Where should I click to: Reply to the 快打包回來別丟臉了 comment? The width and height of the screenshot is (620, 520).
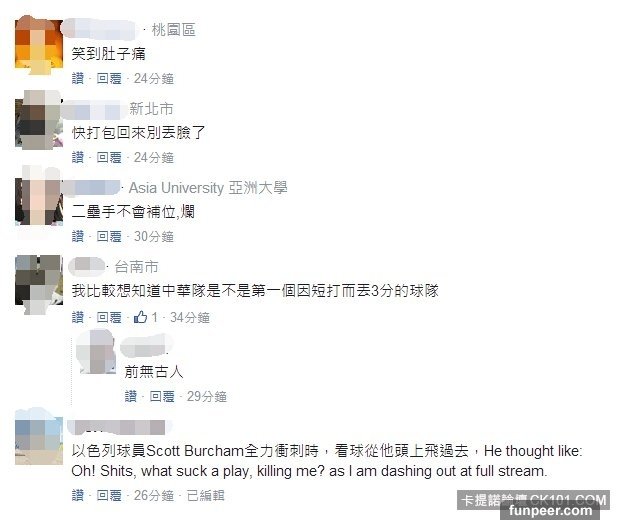coord(109,157)
